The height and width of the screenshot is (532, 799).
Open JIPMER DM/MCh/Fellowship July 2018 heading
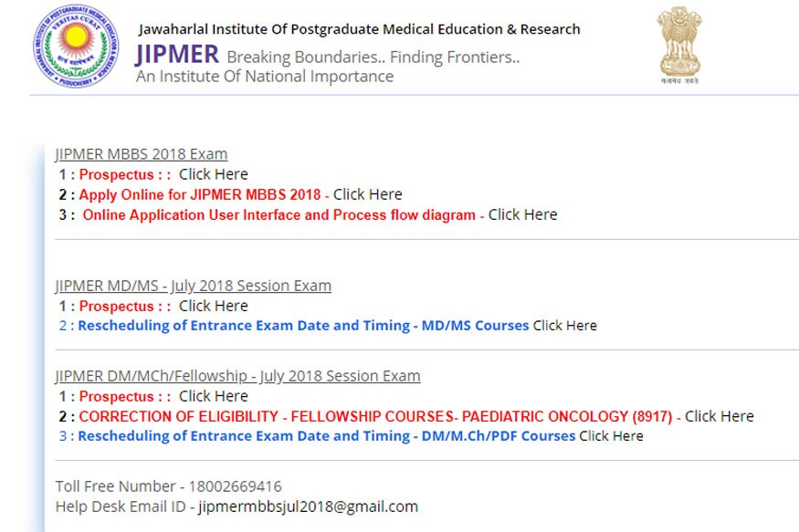coord(237,376)
